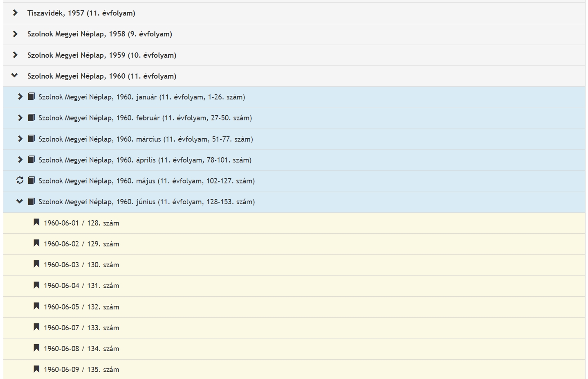This screenshot has height=379, width=588.
Task: Open 1960. június (128-153. szám) volume
Action: pos(147,202)
